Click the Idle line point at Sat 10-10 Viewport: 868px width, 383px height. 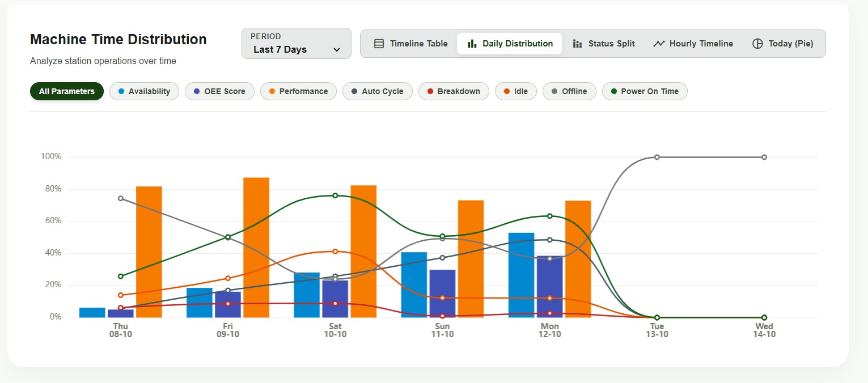335,251
